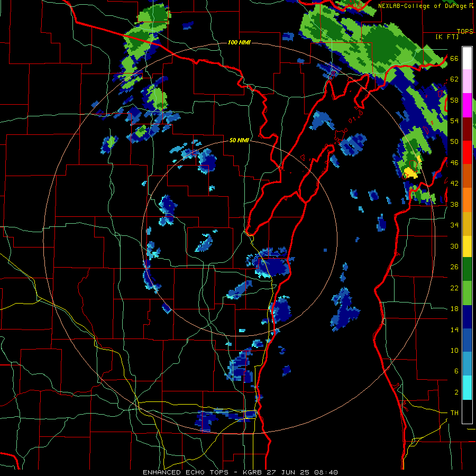Select the orange 42 kft legend swatch
Screen dimensions: 476x476
click(x=467, y=200)
